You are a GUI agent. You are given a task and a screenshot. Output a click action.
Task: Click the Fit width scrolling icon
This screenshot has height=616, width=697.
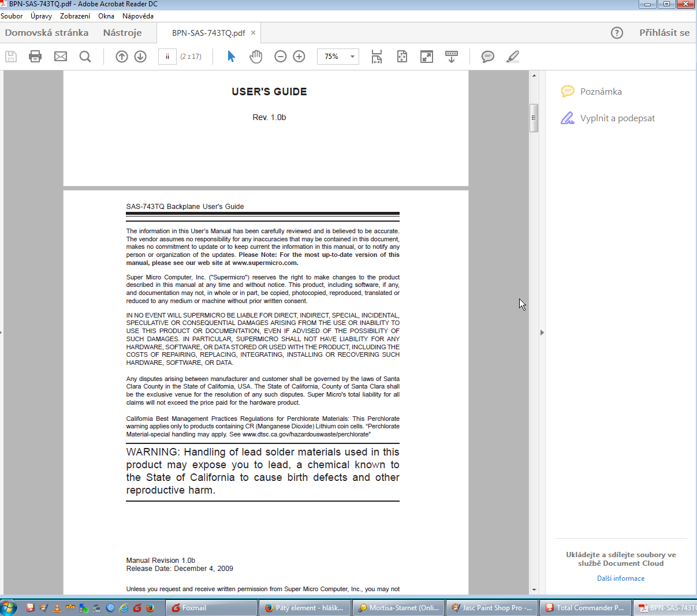coord(377,57)
